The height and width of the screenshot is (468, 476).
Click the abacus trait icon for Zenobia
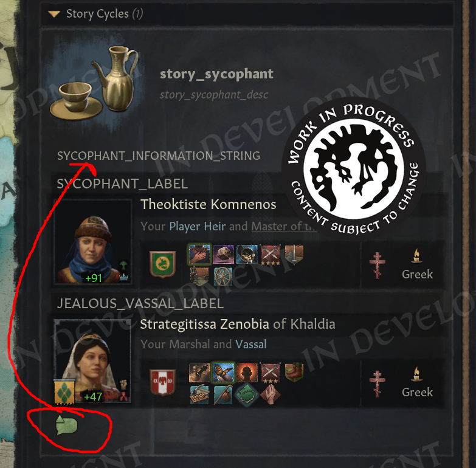[200, 394]
